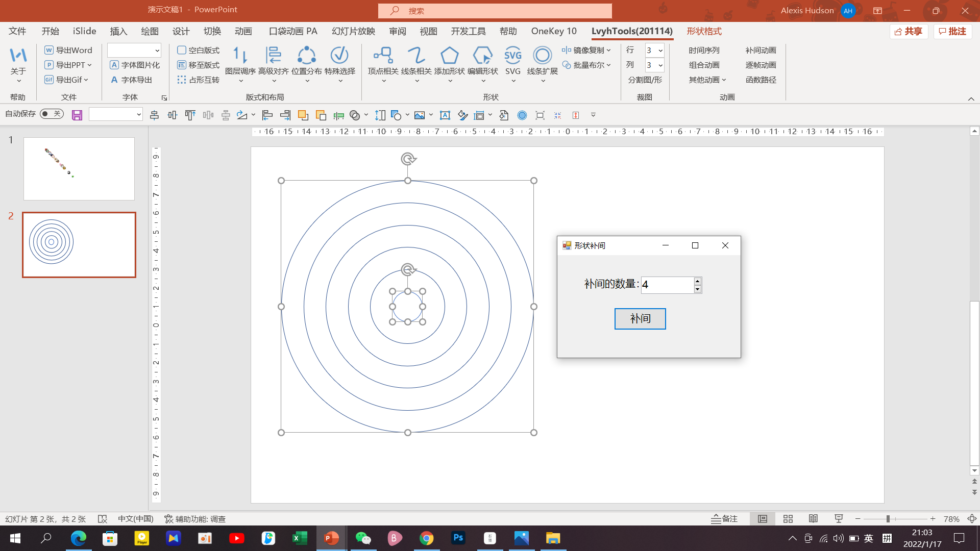980x551 pixels.
Task: Open the 线条扩展 circle icon
Action: pos(542,56)
